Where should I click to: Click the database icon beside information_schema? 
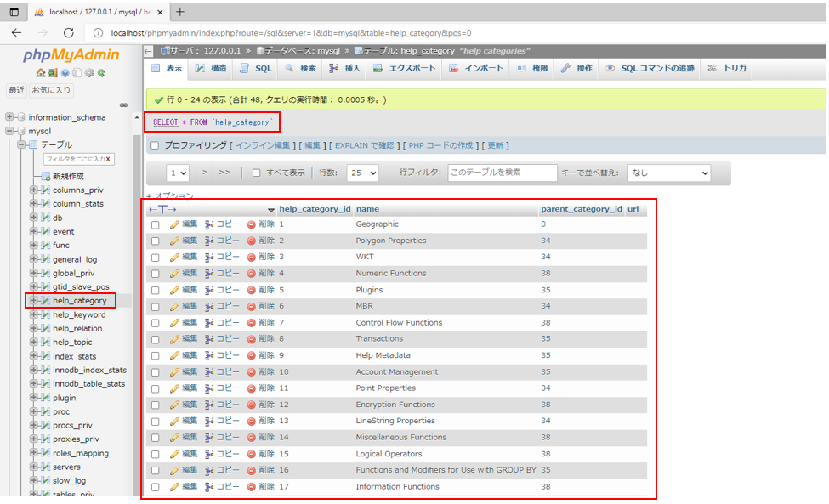(x=21, y=117)
